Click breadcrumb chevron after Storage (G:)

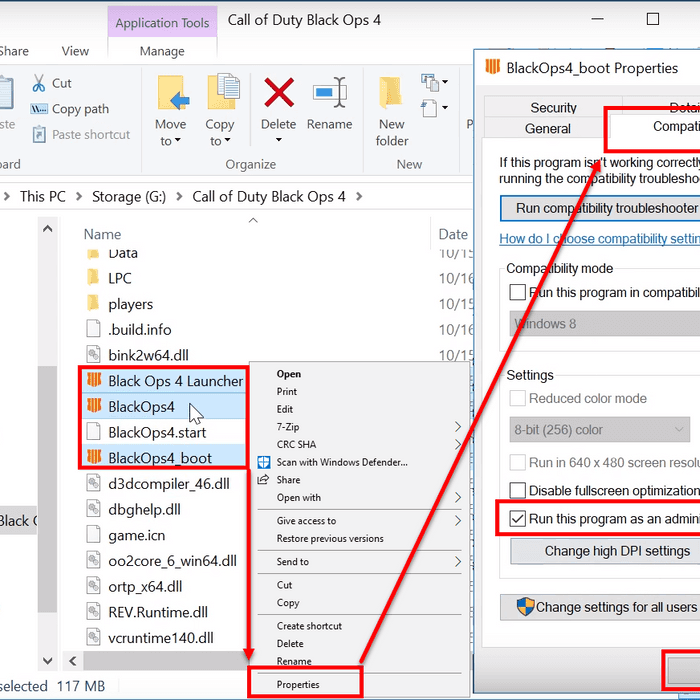[179, 196]
